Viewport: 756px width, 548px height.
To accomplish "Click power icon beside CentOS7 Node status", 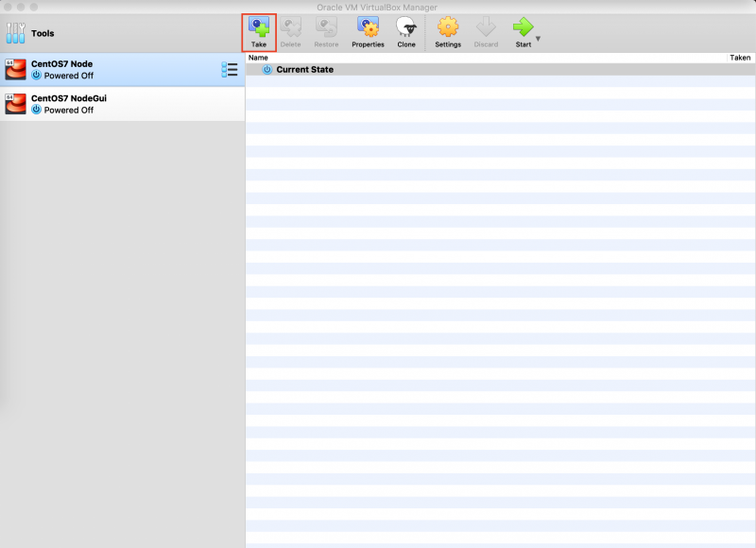I will pyautogui.click(x=36, y=76).
